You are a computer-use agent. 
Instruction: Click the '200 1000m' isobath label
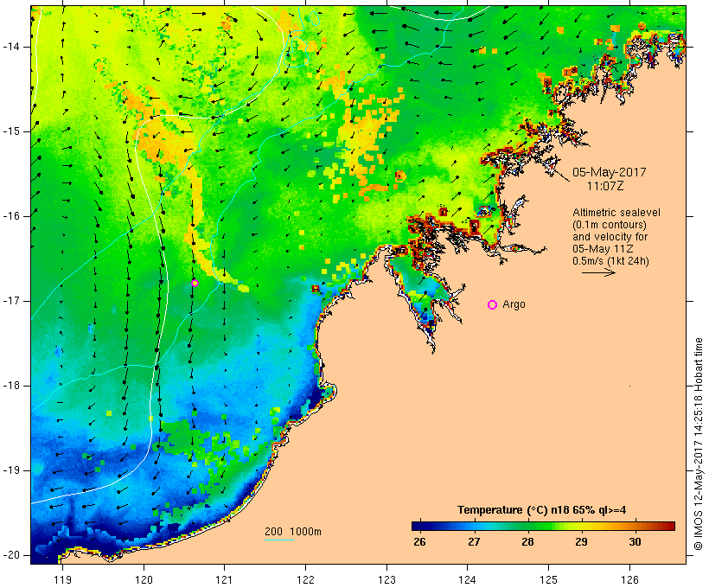[293, 532]
